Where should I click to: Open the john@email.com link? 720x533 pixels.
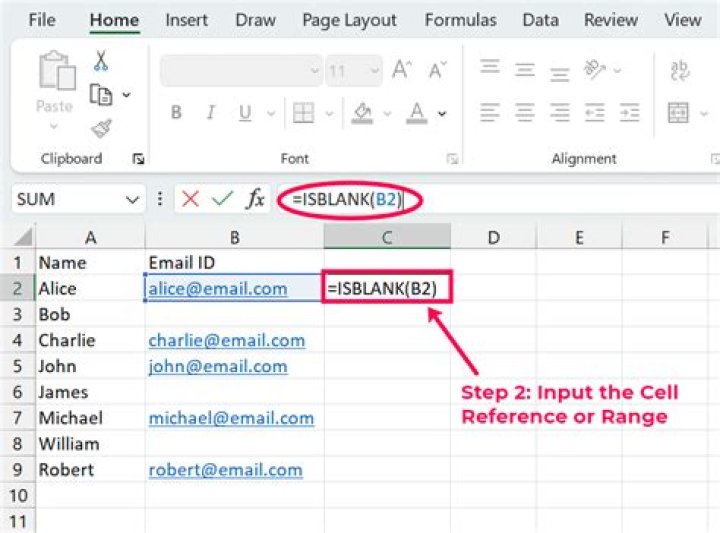pyautogui.click(x=218, y=366)
